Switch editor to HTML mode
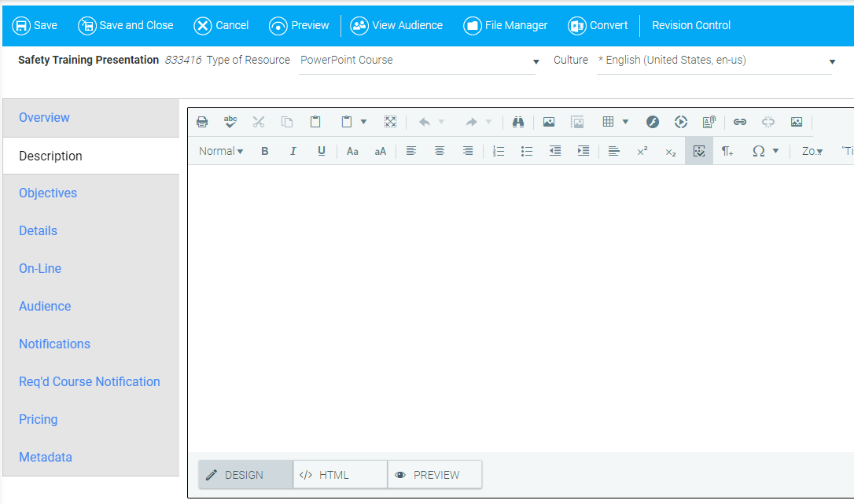 (x=340, y=475)
